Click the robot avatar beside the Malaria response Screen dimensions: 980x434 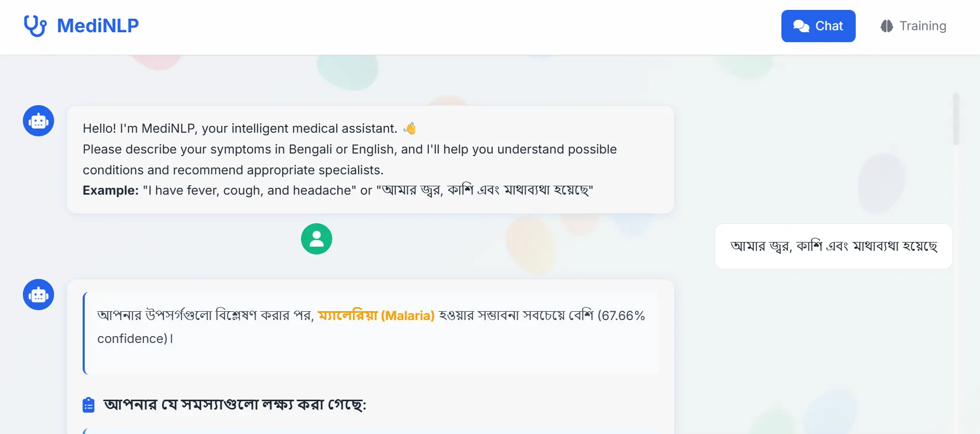38,295
